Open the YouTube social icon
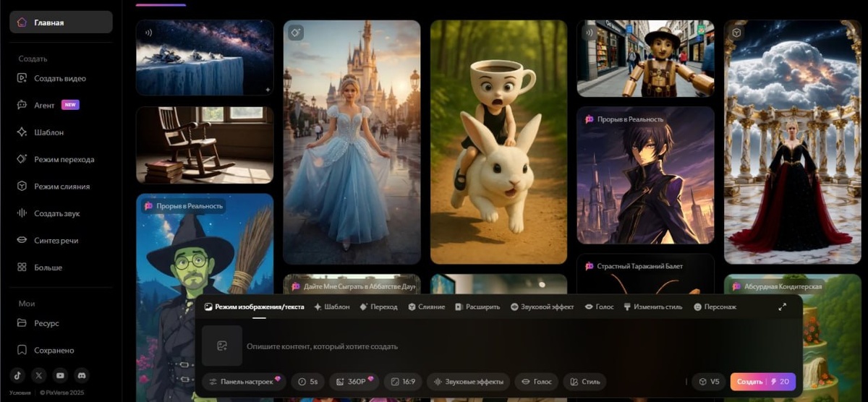The image size is (868, 402). [x=61, y=375]
